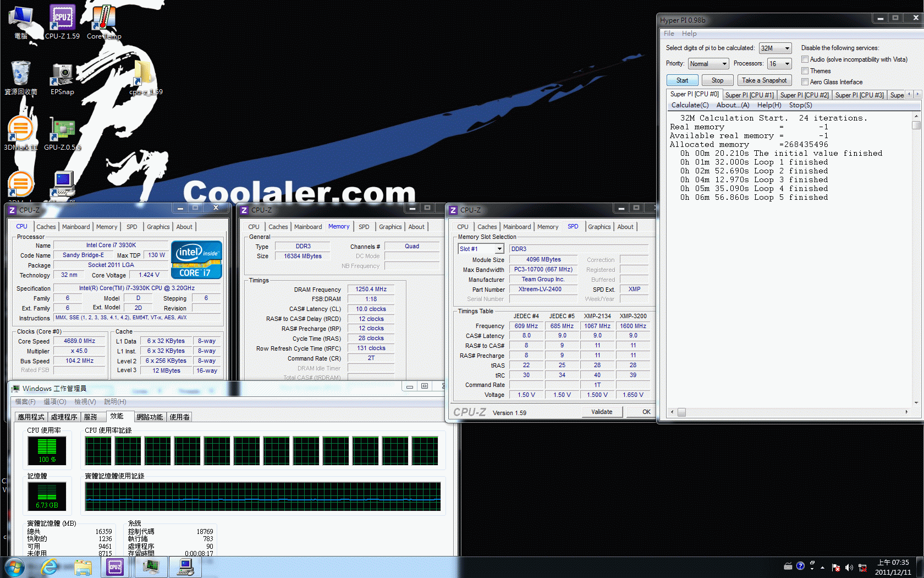
Task: Click the Action Center flag tray icon
Action: (x=836, y=568)
